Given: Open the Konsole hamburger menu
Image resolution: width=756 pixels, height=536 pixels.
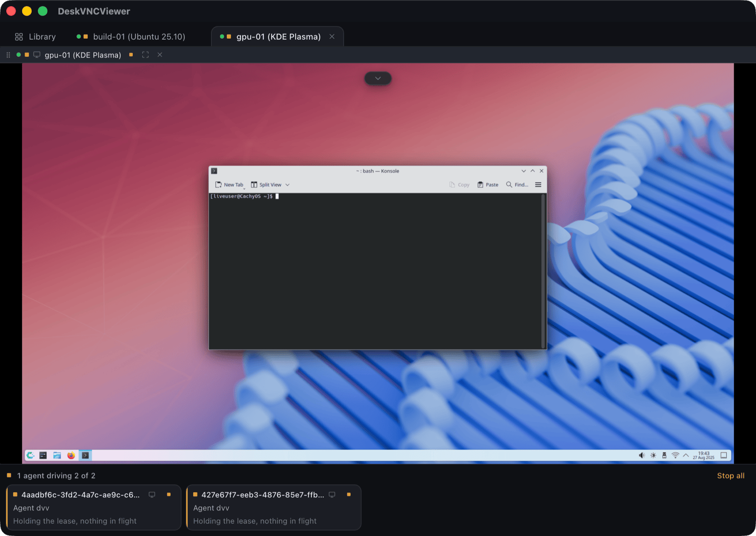Looking at the screenshot, I should (538, 185).
